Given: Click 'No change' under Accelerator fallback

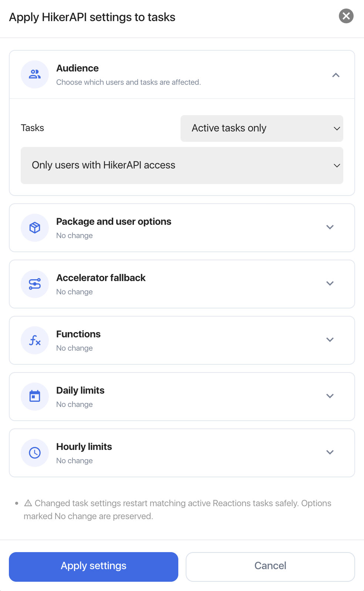Looking at the screenshot, I should [74, 292].
